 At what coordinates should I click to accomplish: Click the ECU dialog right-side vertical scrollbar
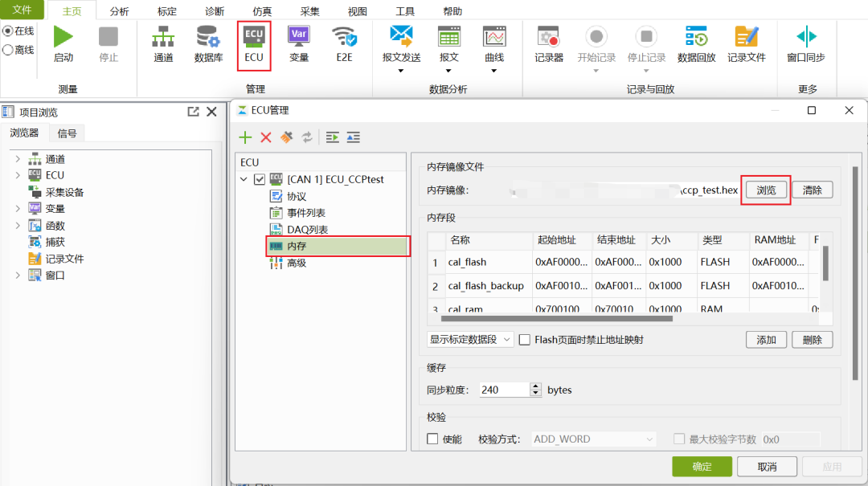point(855,273)
